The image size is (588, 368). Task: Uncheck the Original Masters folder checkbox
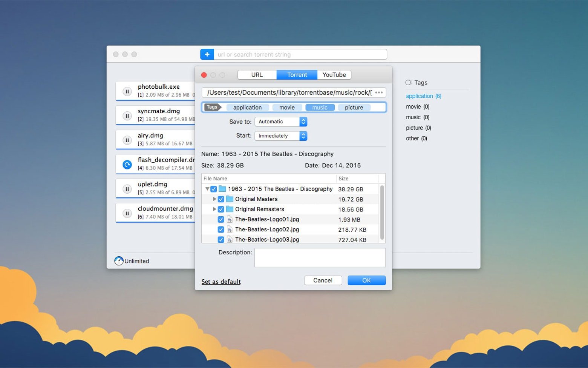click(x=221, y=199)
